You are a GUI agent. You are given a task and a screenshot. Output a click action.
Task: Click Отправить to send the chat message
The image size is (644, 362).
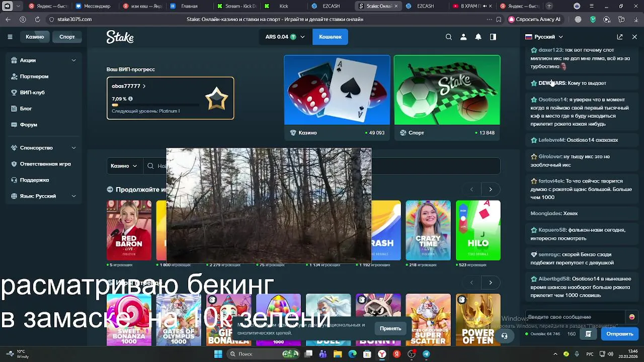click(x=619, y=334)
